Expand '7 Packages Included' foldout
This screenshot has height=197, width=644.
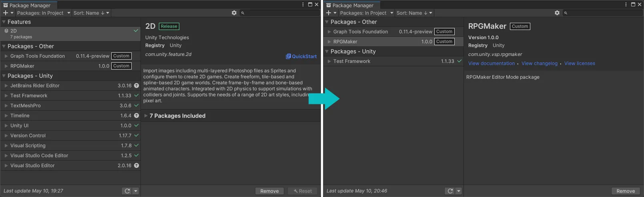[146, 116]
